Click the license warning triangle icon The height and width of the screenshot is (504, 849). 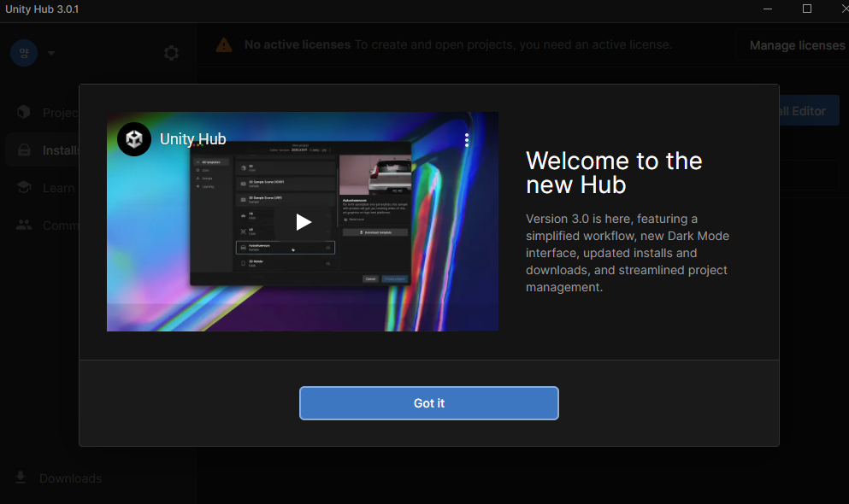click(x=224, y=45)
